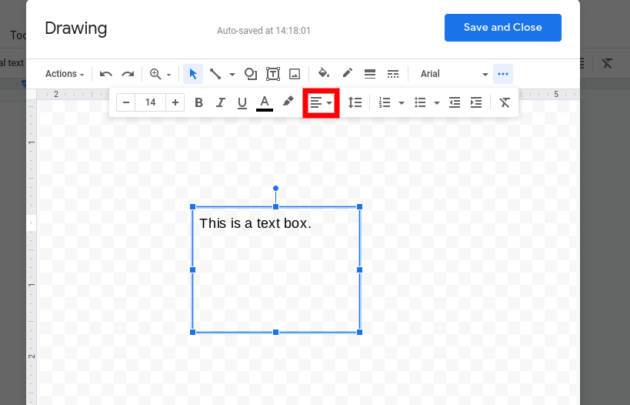630x405 pixels.
Task: Click the text 'This is a text box.'
Action: pos(255,223)
